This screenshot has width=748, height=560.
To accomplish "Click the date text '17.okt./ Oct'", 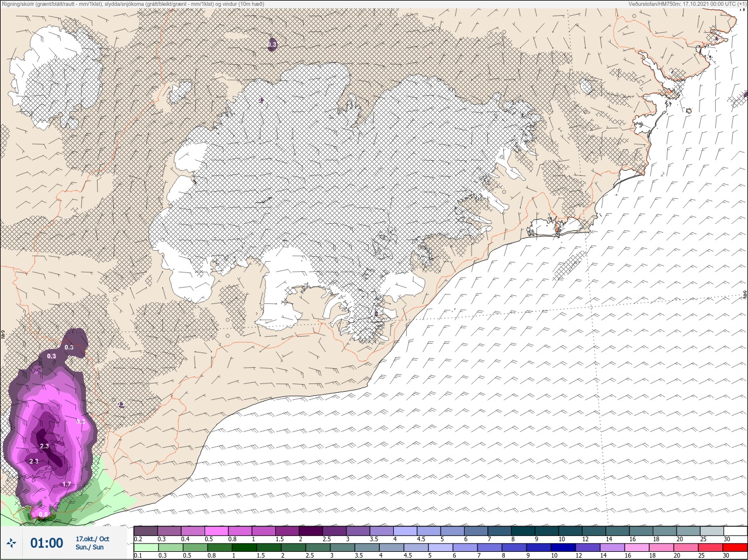I will pos(92,538).
